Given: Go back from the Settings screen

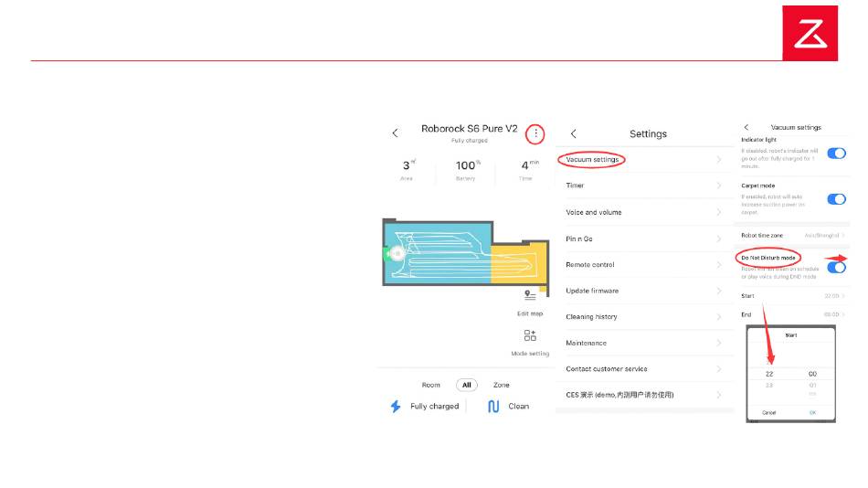Looking at the screenshot, I should tap(574, 133).
